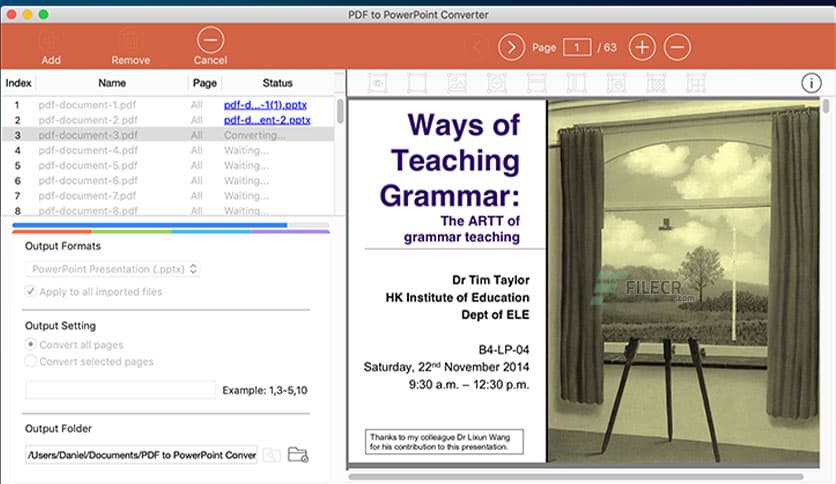Select the camera snapshot region tool
Image resolution: width=836 pixels, height=484 pixels.
(377, 83)
